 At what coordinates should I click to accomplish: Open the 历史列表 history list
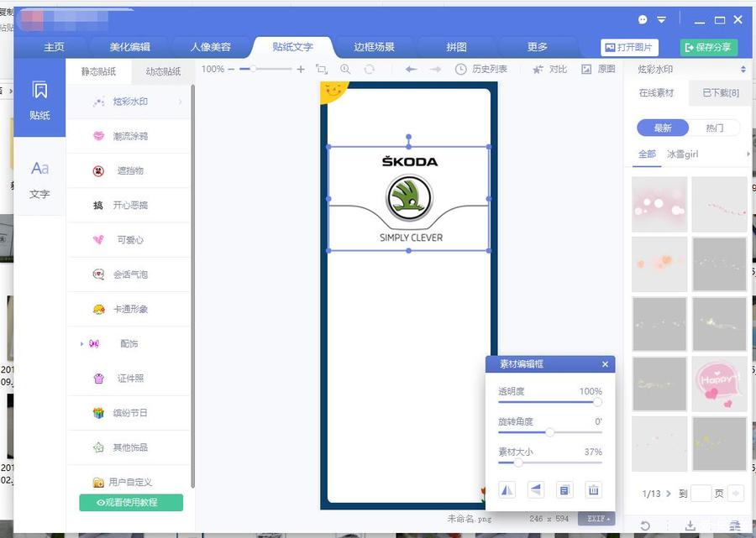(x=481, y=70)
